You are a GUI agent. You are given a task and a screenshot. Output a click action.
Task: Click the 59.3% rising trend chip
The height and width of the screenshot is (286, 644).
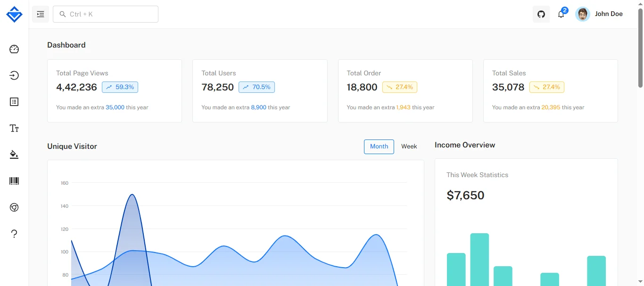[x=120, y=87]
